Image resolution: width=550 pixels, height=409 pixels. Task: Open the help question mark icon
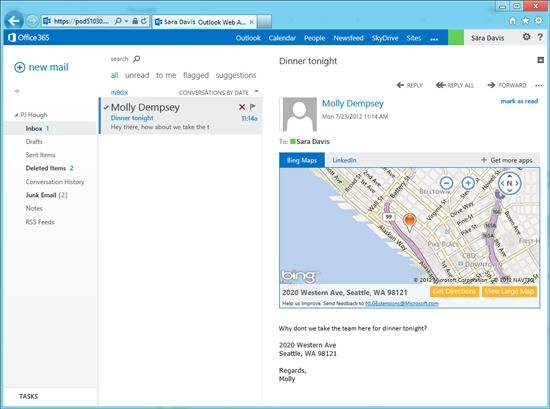click(x=540, y=37)
